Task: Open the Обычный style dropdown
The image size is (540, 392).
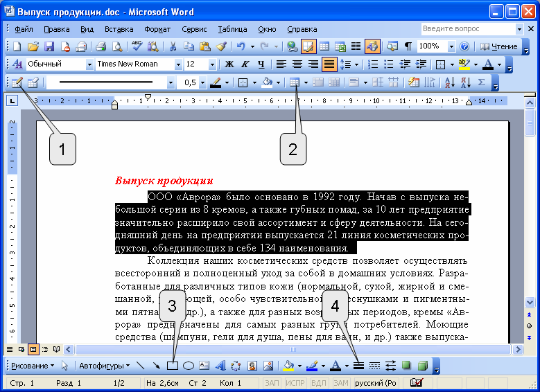Action: pos(90,64)
